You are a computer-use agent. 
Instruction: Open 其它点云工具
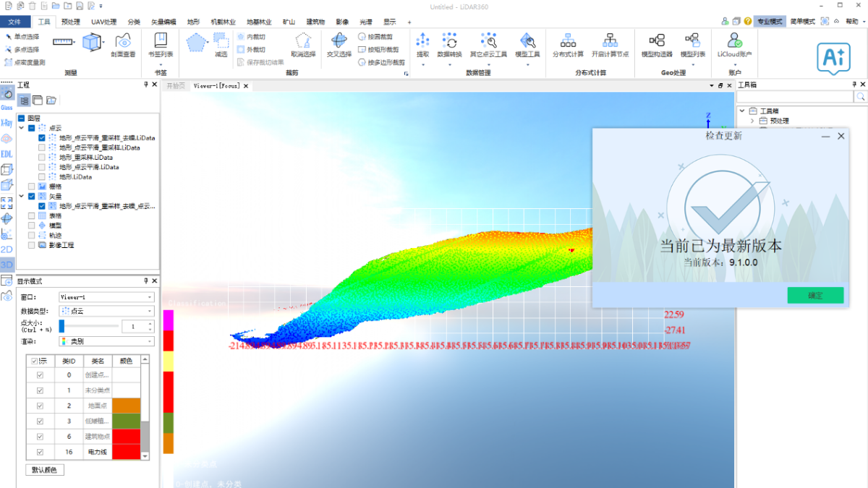point(488,45)
